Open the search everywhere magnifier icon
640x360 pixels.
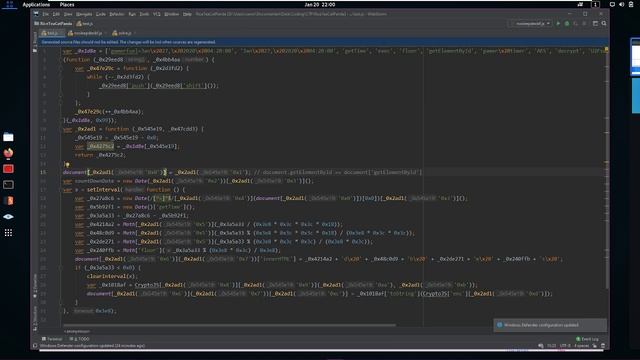tap(604, 24)
